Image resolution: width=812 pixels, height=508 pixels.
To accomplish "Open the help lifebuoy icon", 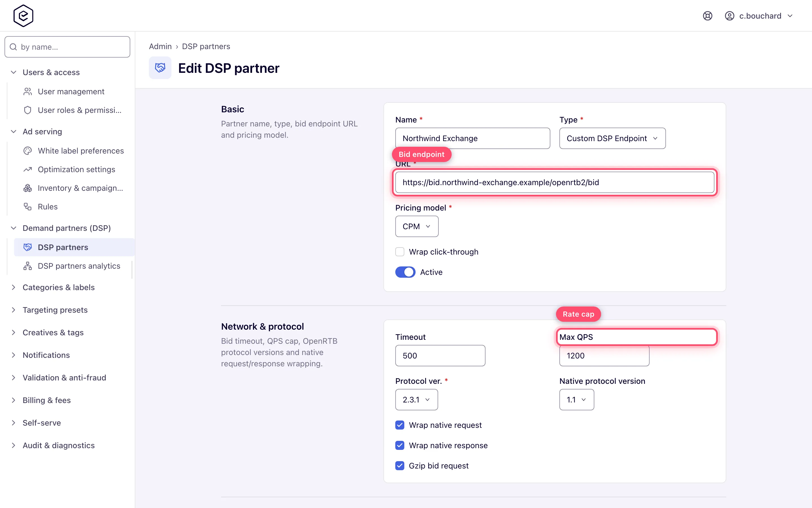I will [x=707, y=16].
